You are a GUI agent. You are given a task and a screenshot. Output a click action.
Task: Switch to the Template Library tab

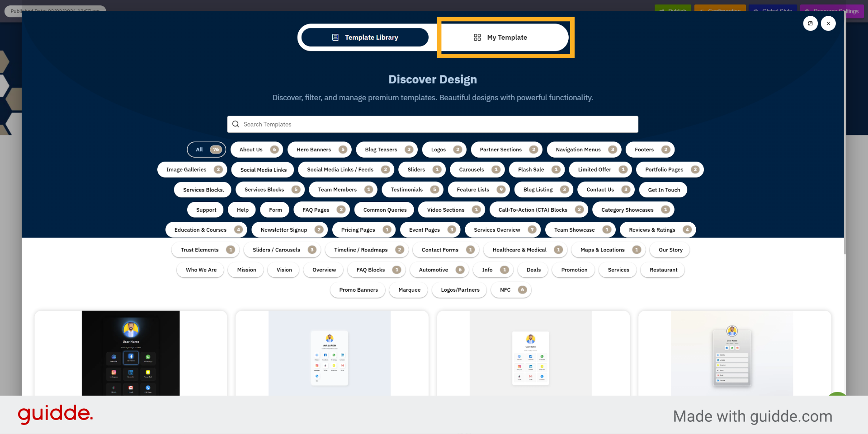(x=365, y=37)
